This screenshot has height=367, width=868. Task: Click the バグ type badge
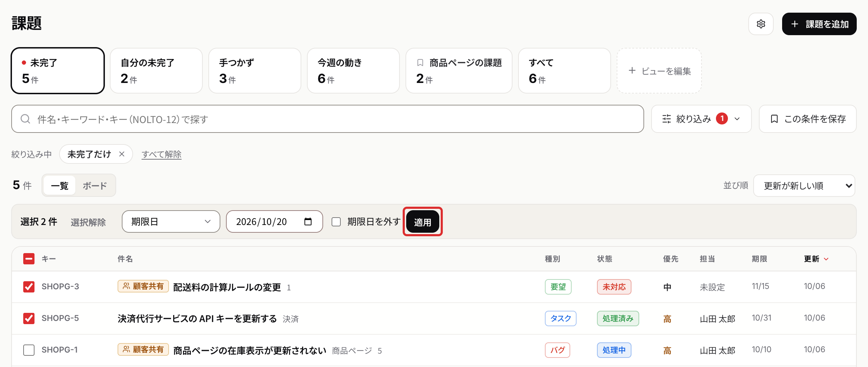tap(558, 350)
